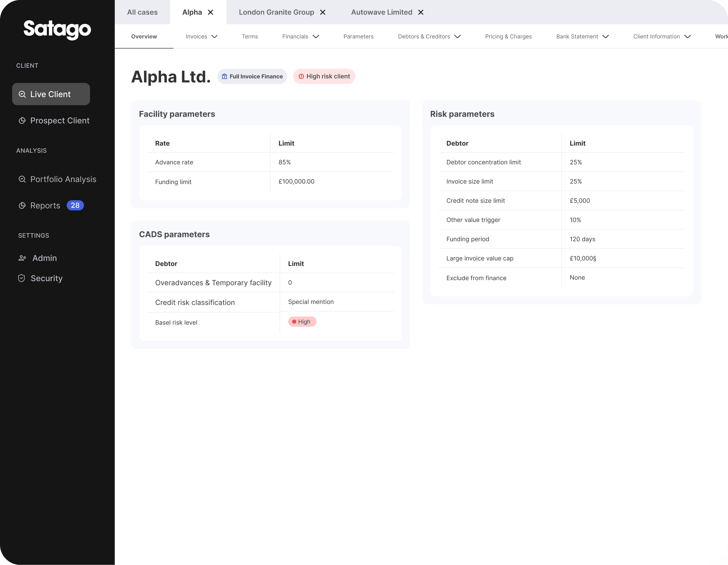Click the Security shield icon
The image size is (728, 565).
(x=22, y=278)
